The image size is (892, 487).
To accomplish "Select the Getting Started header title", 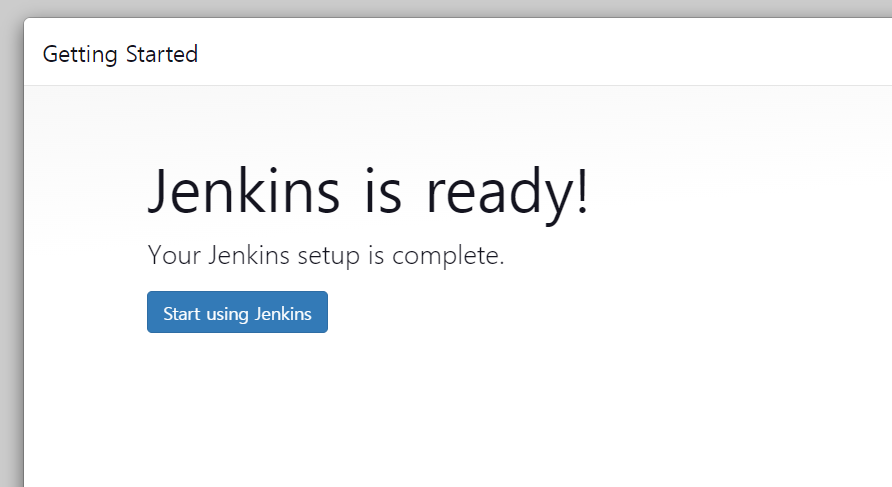I will click(x=120, y=55).
